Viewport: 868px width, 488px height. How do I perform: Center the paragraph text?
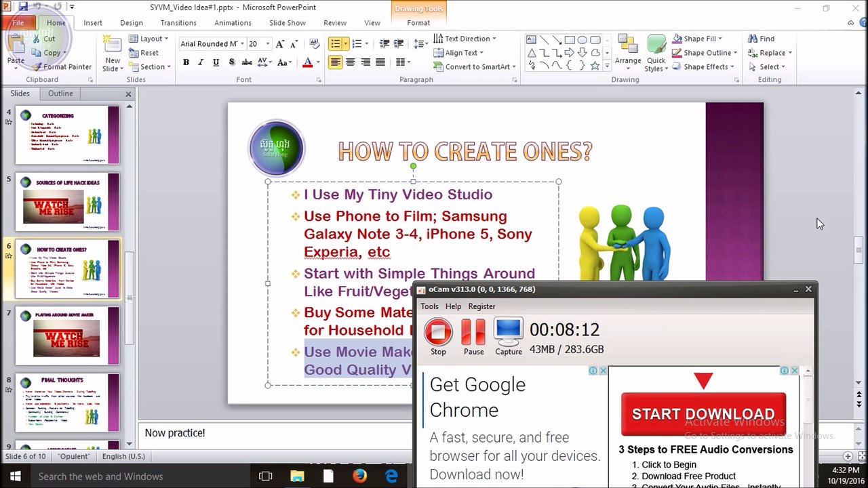tap(351, 62)
